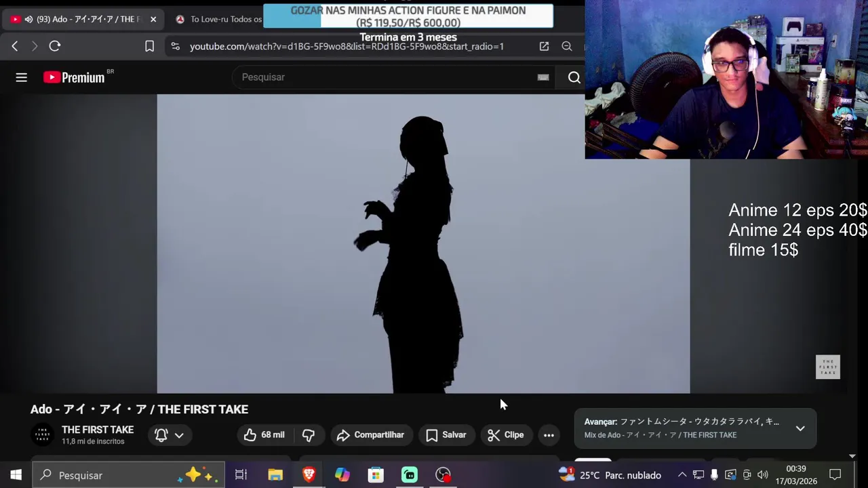This screenshot has height=488, width=868.
Task: Click the Clipe button
Action: 506,435
